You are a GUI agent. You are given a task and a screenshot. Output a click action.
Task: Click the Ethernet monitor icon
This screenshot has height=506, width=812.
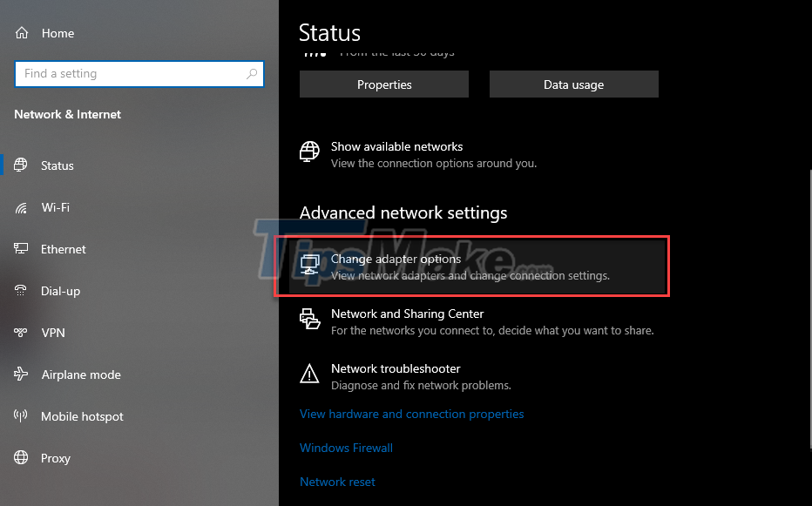(21, 249)
